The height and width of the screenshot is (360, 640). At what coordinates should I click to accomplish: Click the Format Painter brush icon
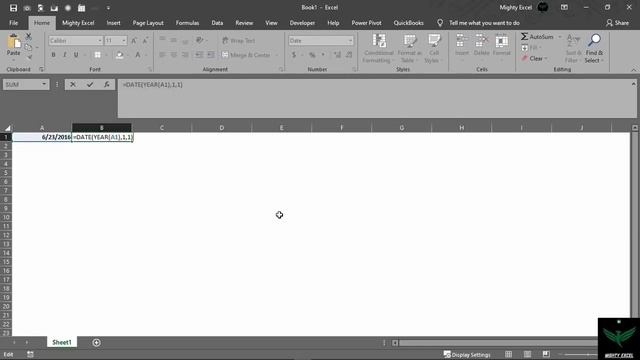coord(29,57)
